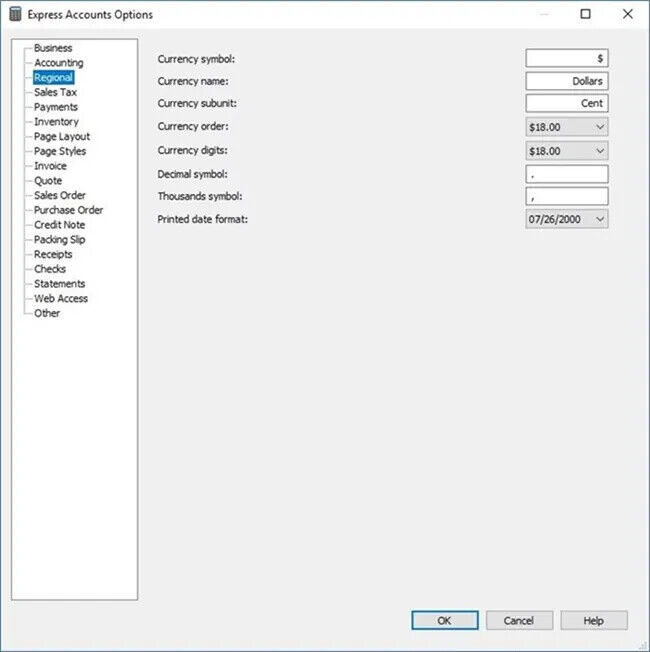Select Payments in the sidebar list
The image size is (650, 652).
(x=56, y=107)
